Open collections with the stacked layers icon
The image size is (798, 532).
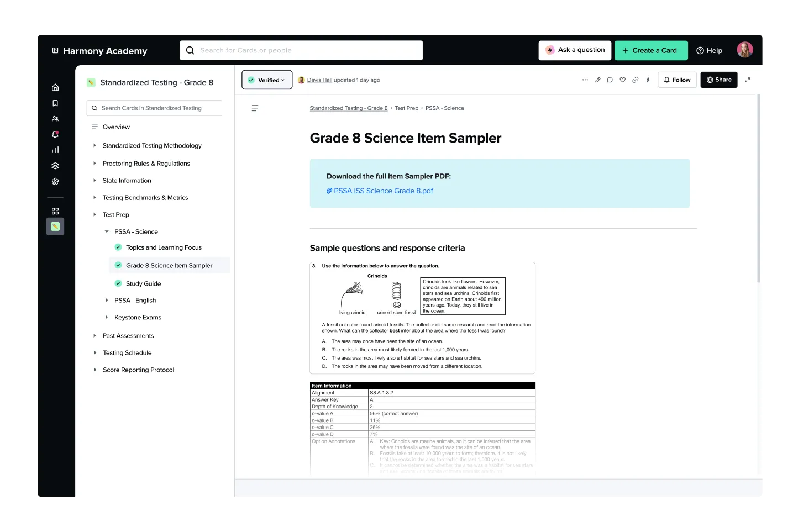[x=55, y=165]
